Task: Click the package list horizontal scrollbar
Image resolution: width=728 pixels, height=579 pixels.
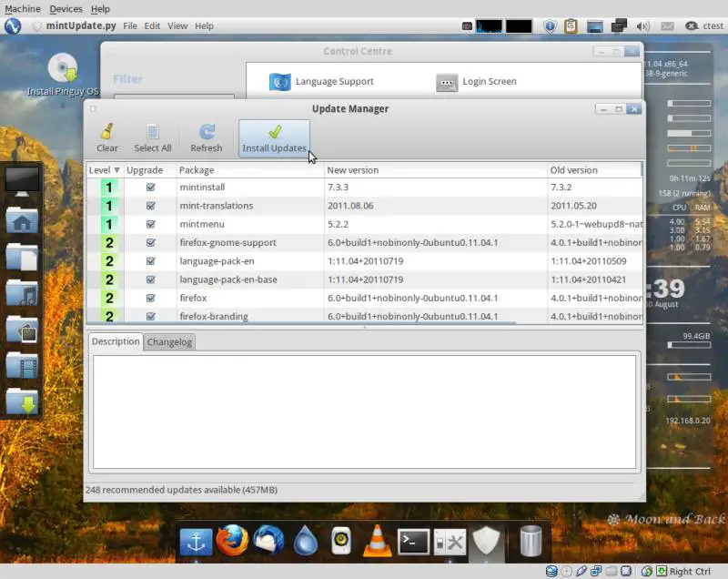Action: (x=302, y=323)
